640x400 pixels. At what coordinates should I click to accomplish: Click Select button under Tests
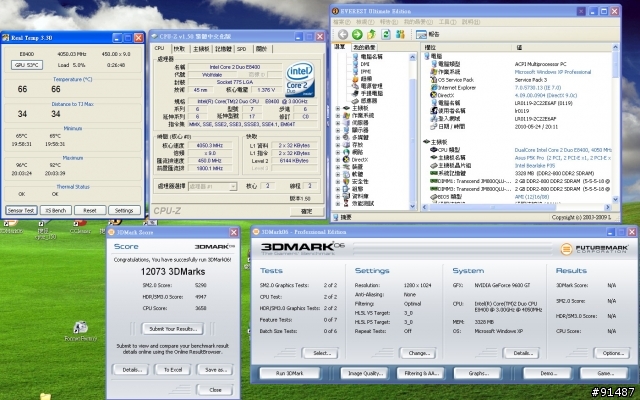pyautogui.click(x=320, y=353)
